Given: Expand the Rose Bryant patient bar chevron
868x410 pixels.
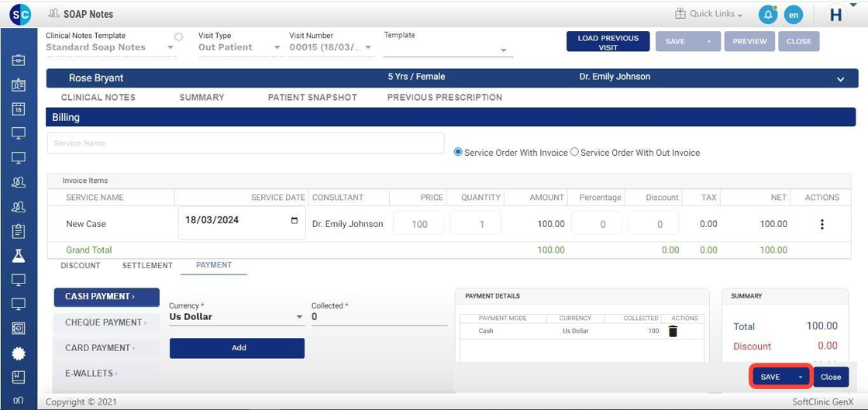Looking at the screenshot, I should click(x=840, y=79).
